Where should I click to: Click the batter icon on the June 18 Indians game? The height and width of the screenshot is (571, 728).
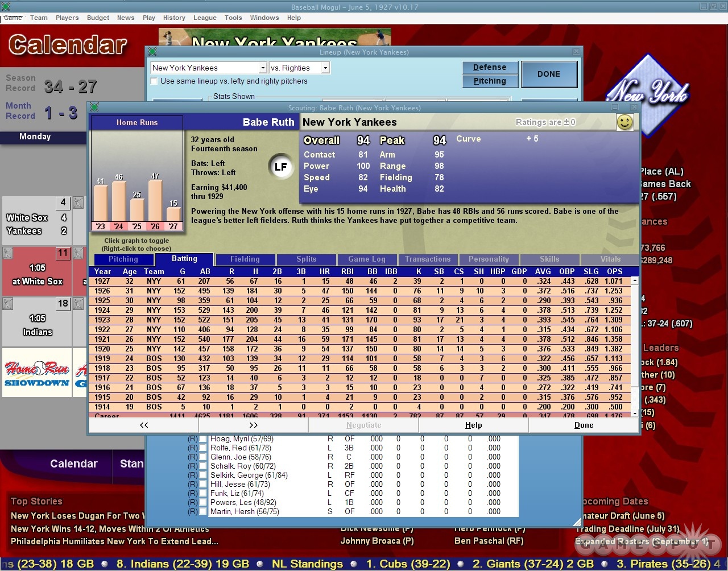[x=8, y=303]
